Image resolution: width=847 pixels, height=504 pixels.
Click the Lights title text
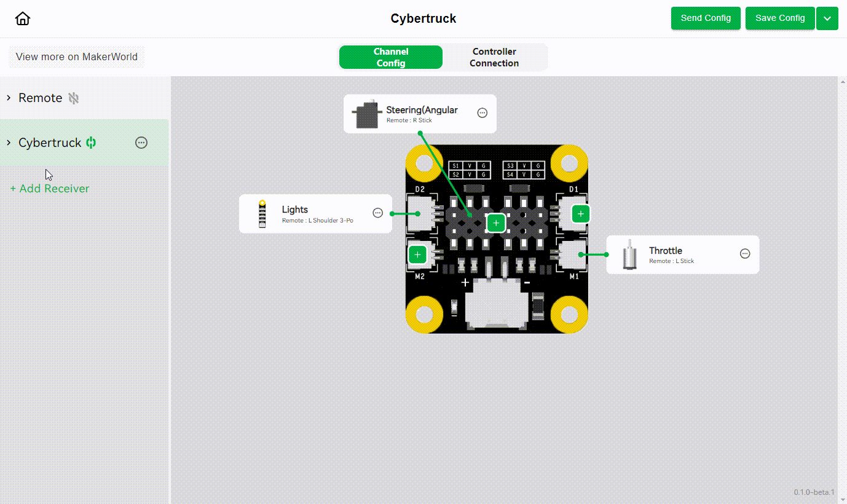click(295, 210)
